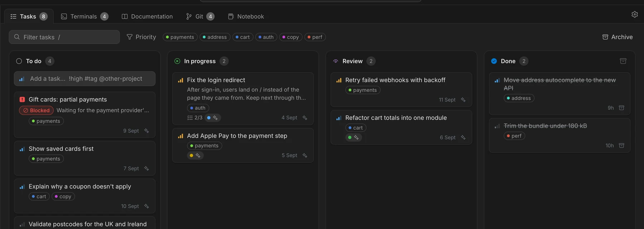
Task: Click cart tag on 'Refactor cart totals' card
Action: pyautogui.click(x=356, y=128)
